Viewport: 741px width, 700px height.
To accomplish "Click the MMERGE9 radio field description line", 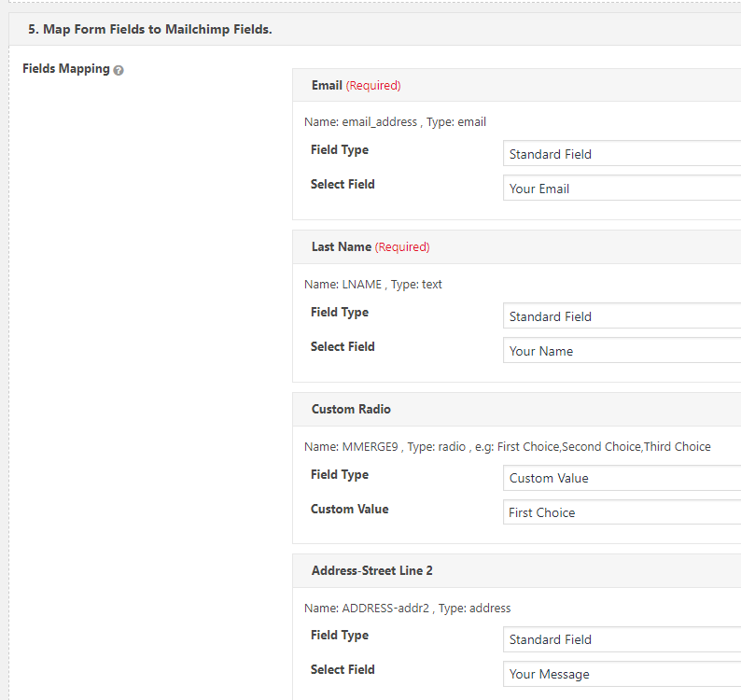I will (507, 446).
